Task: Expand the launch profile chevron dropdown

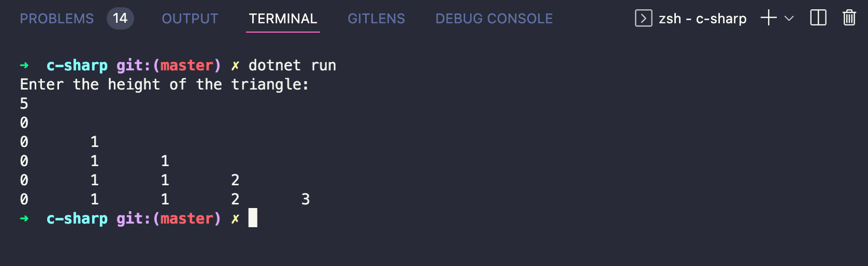Action: (x=789, y=19)
